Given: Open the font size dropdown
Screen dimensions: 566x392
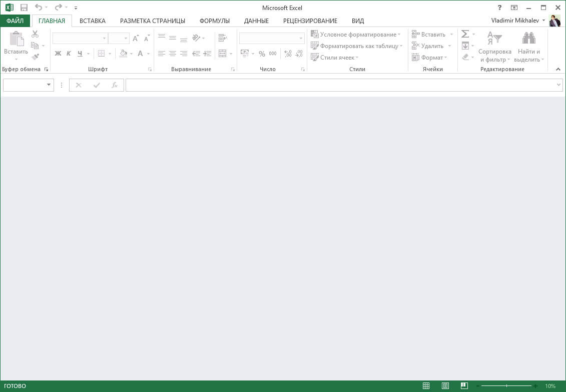Looking at the screenshot, I should [126, 38].
